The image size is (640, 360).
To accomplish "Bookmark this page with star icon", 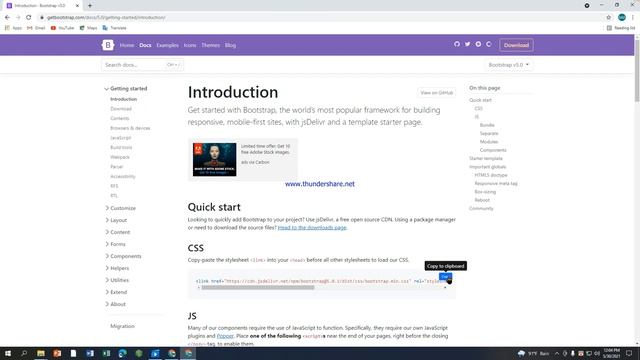I will click(x=609, y=18).
